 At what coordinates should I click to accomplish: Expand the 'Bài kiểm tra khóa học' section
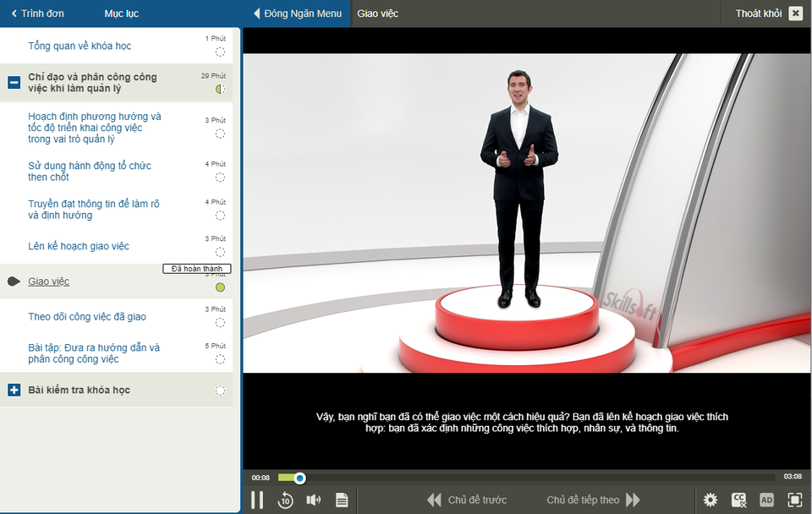(14, 390)
